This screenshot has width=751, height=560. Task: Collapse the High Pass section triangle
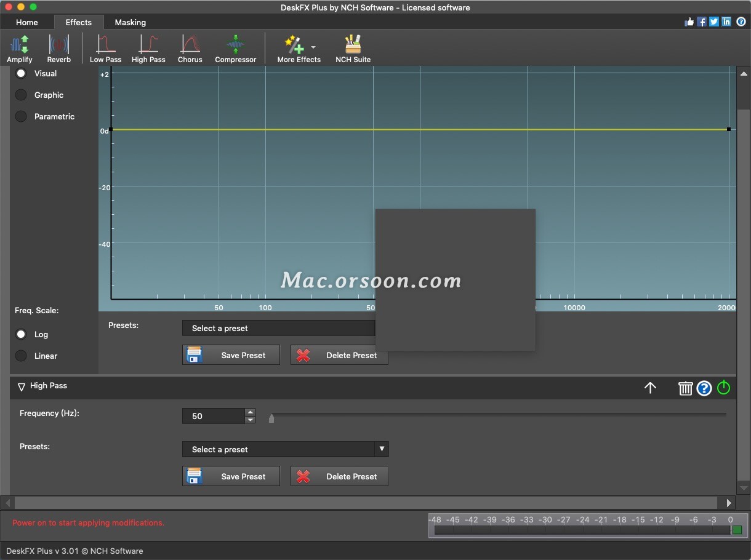[22, 386]
